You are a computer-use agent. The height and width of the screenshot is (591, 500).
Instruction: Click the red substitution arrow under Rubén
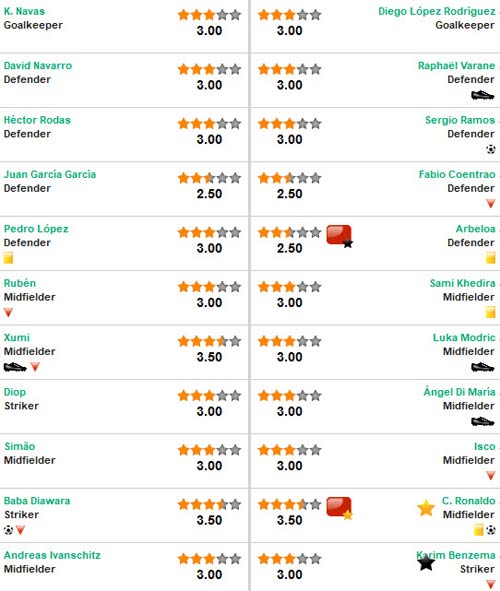(x=8, y=312)
